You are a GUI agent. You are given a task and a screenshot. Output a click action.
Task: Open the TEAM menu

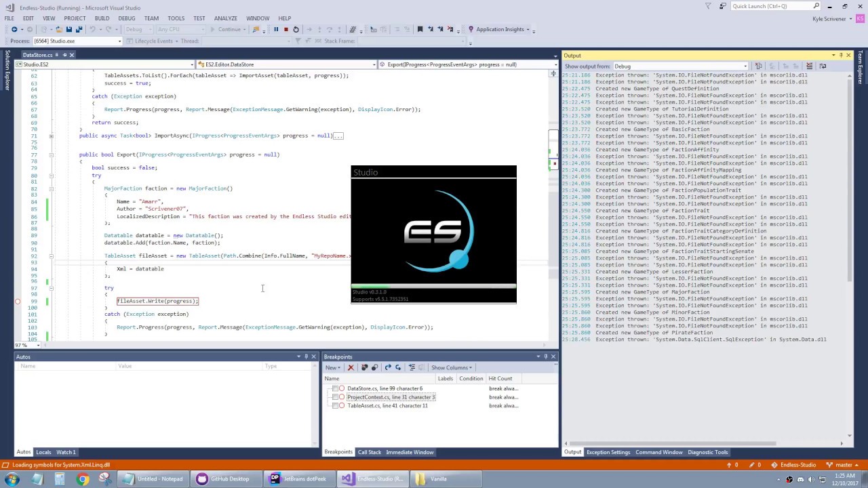[151, 18]
